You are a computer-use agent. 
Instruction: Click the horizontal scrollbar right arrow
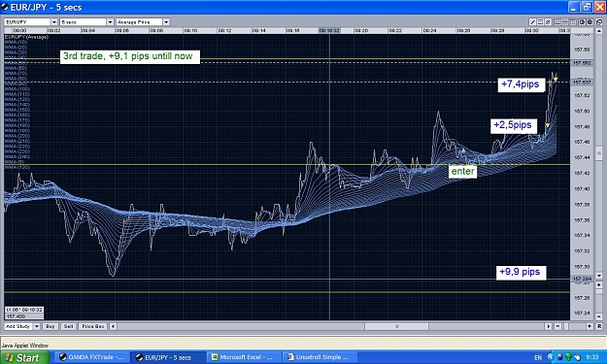point(548,326)
